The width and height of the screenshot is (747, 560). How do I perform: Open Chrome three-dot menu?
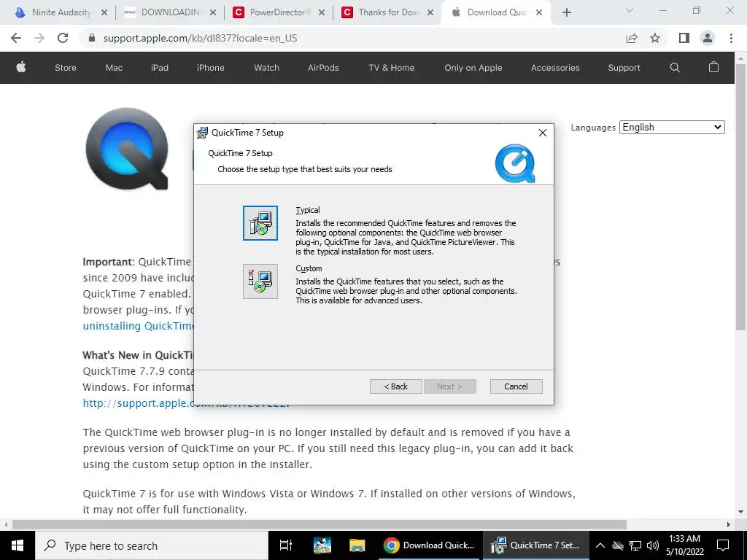click(x=731, y=38)
